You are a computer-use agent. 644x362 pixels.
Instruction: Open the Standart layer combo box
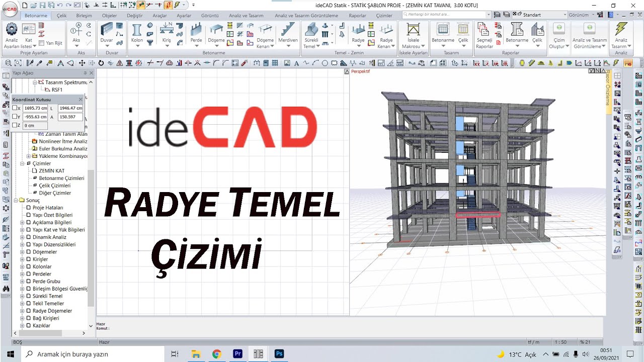(540, 15)
